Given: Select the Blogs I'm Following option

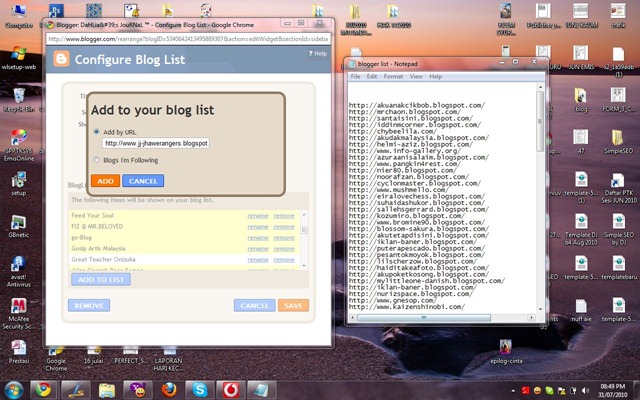Looking at the screenshot, I should pyautogui.click(x=97, y=160).
